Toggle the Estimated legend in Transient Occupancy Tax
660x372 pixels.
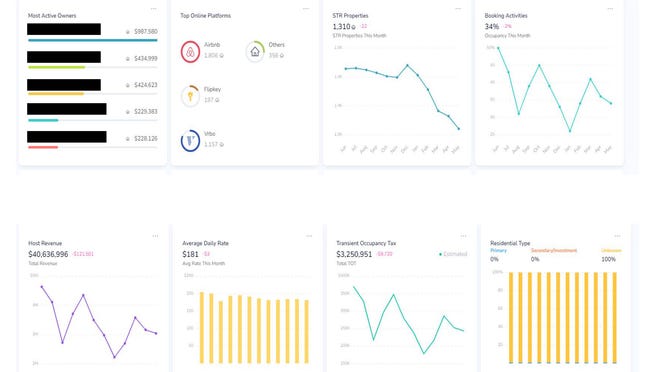(x=453, y=254)
